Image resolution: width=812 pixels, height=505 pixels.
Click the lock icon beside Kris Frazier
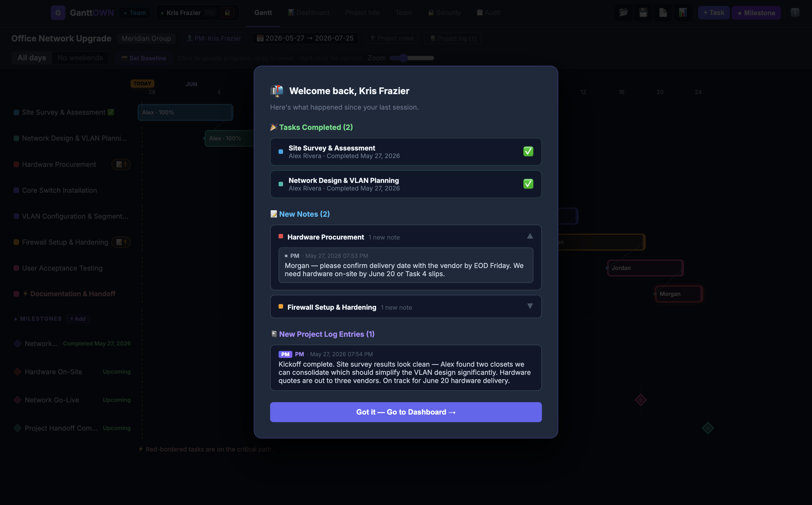point(227,13)
